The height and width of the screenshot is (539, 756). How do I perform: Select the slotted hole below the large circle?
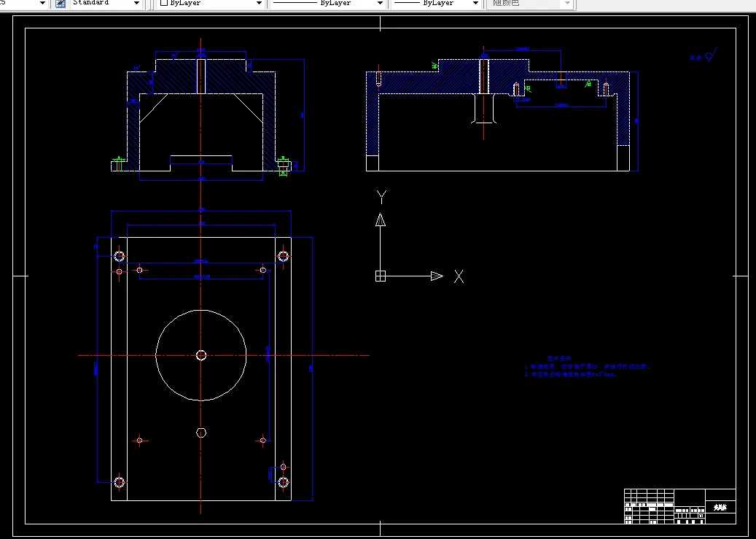(201, 433)
